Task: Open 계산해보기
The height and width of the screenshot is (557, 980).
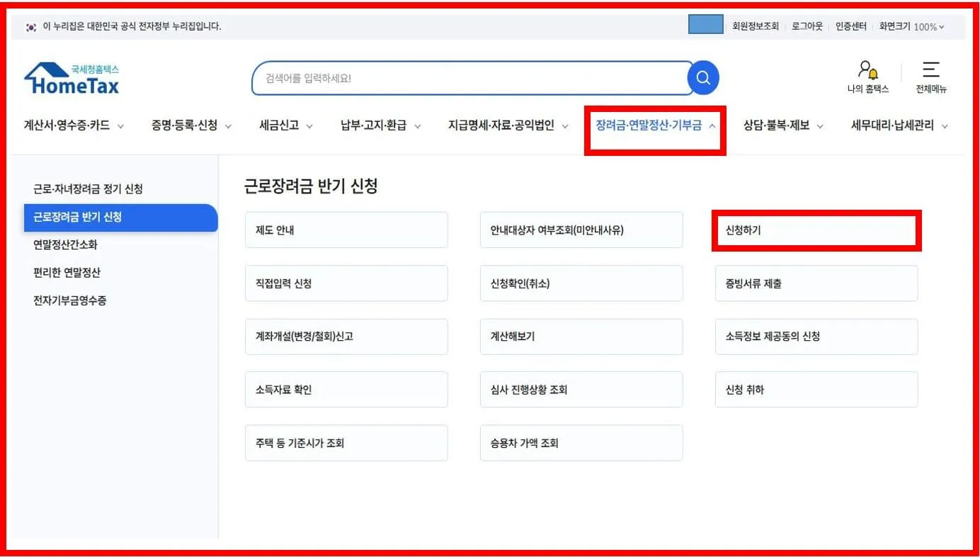Action: tap(581, 336)
